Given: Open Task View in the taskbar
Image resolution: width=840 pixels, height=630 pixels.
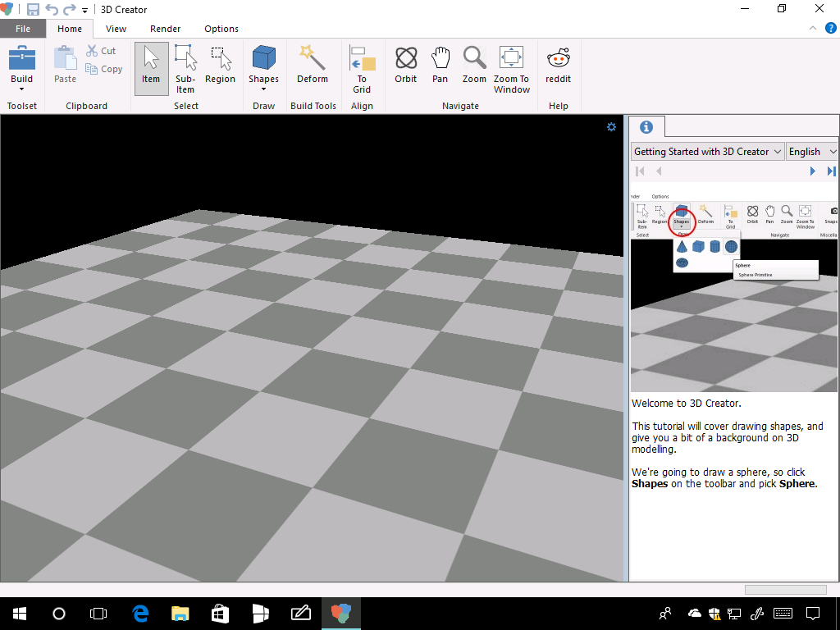Looking at the screenshot, I should coord(98,614).
